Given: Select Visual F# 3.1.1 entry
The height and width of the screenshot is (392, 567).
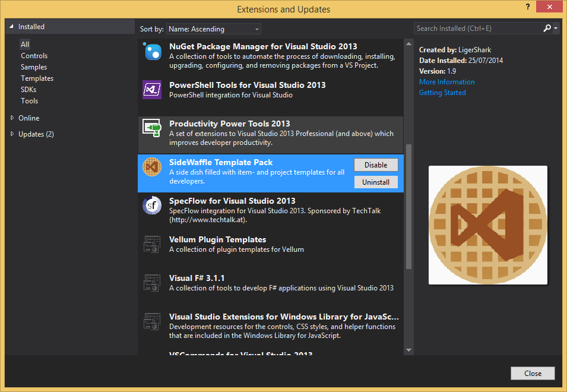Looking at the screenshot, I should click(271, 289).
